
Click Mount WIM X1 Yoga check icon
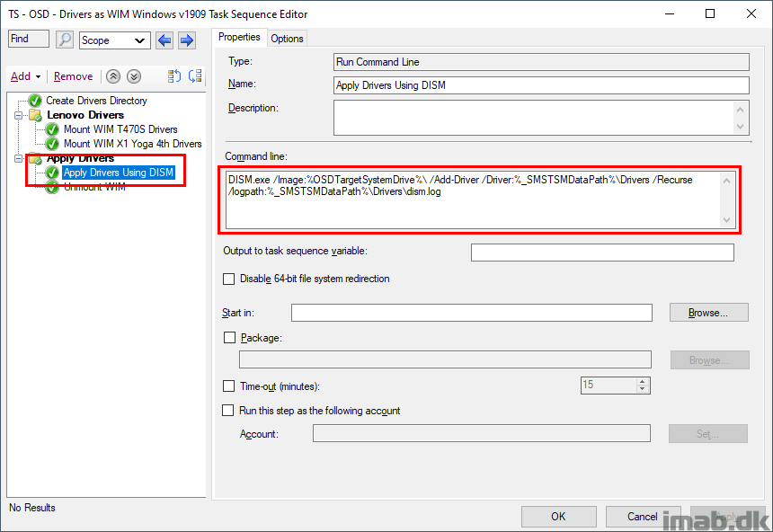click(x=52, y=144)
